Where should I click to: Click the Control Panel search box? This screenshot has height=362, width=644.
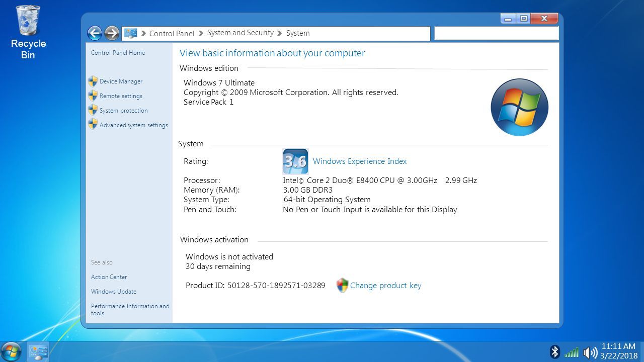tap(497, 33)
